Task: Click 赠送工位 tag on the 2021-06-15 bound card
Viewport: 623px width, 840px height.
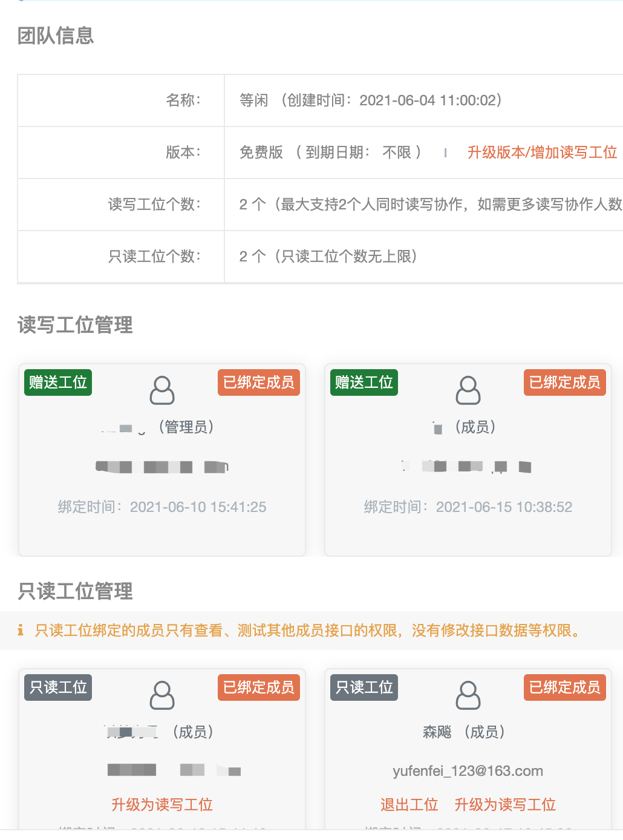Action: (x=364, y=382)
